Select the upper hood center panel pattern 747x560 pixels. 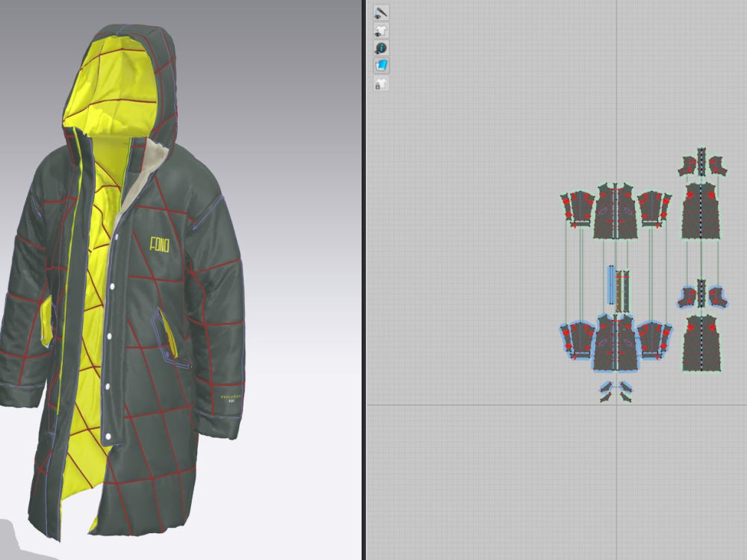[x=701, y=162]
